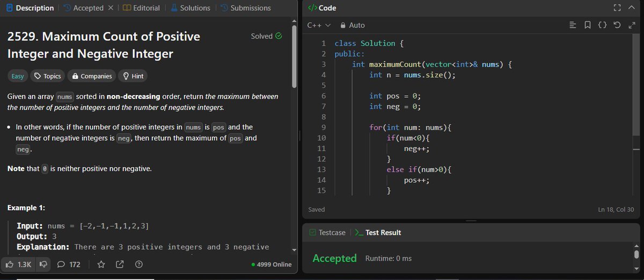This screenshot has width=644, height=280.
Task: Open the Editorial tab
Action: click(x=141, y=8)
